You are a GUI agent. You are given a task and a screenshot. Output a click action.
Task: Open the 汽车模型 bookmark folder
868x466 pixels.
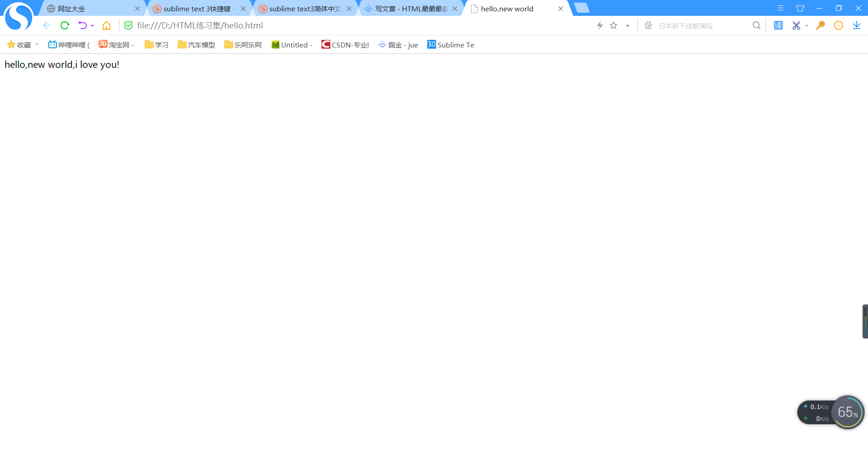[x=196, y=45]
